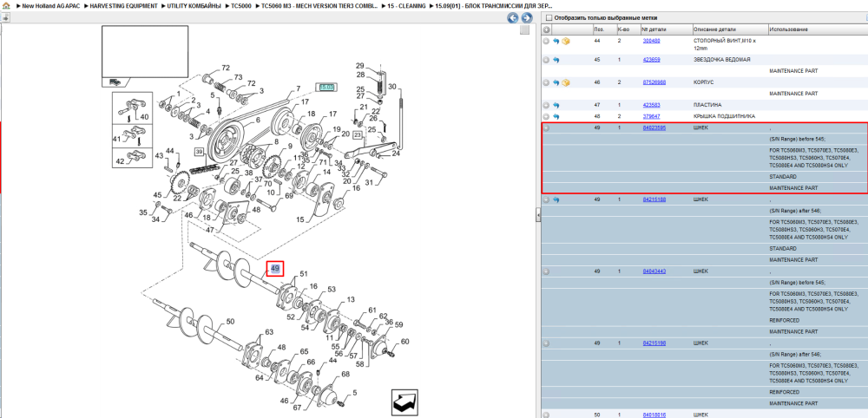The height and width of the screenshot is (418, 868).
Task: Add part 84215198 using its plus circle
Action: 546,343
